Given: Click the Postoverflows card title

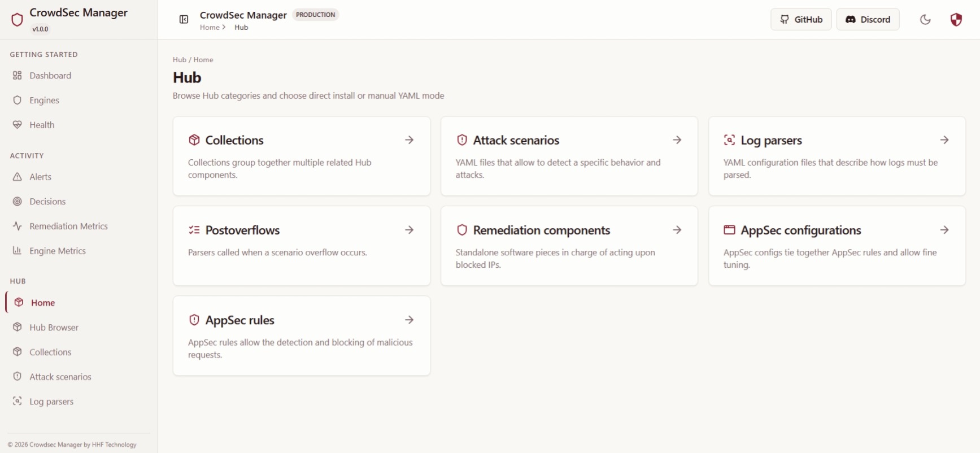Looking at the screenshot, I should (x=243, y=230).
